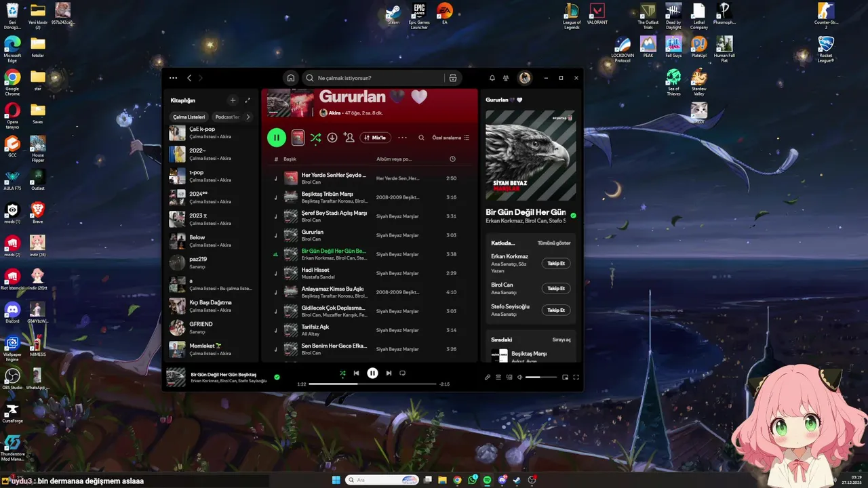
Task: Follow Birol Can with Takip Et
Action: [556, 288]
